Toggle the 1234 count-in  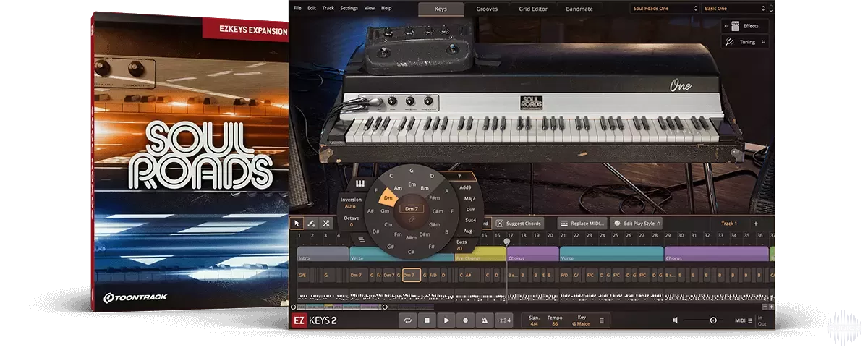(503, 320)
